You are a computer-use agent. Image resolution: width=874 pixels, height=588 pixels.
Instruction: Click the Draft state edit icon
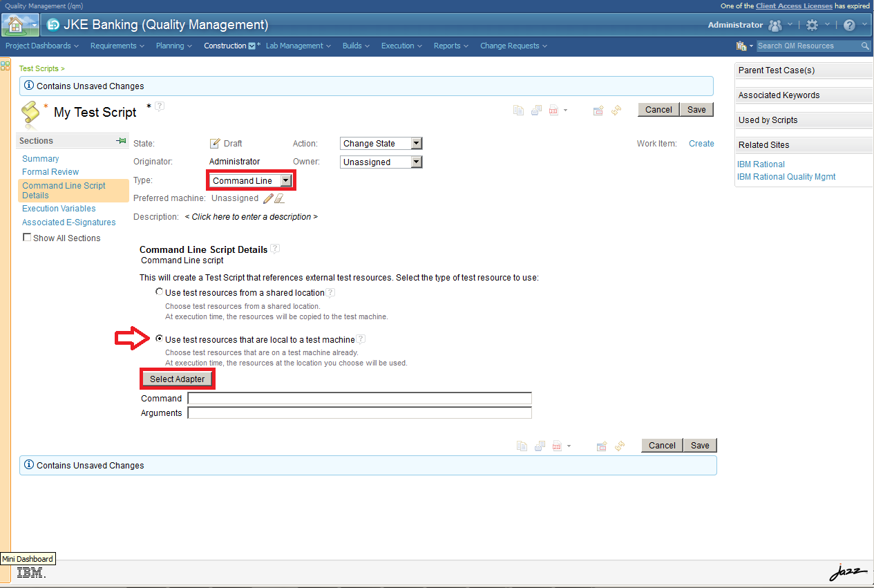pos(215,144)
